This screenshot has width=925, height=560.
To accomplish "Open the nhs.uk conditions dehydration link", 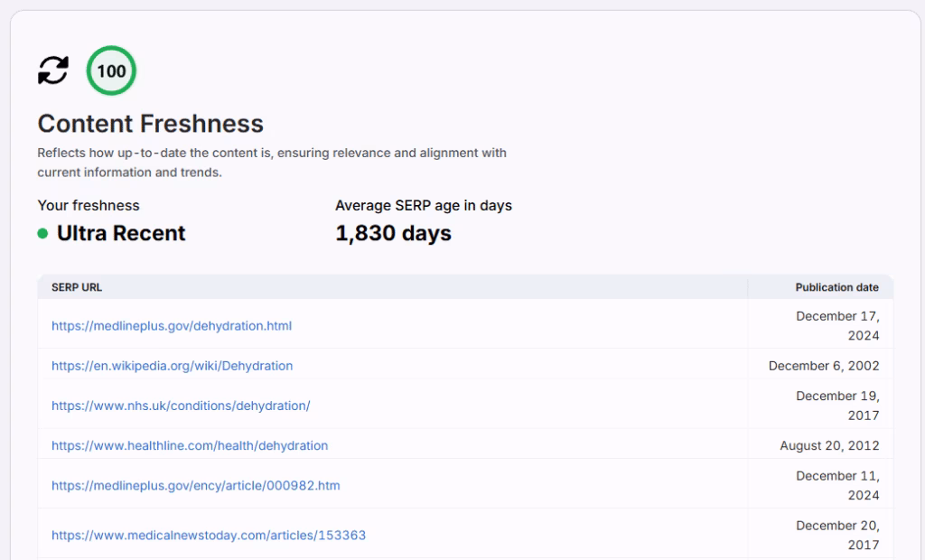I will pyautogui.click(x=181, y=406).
